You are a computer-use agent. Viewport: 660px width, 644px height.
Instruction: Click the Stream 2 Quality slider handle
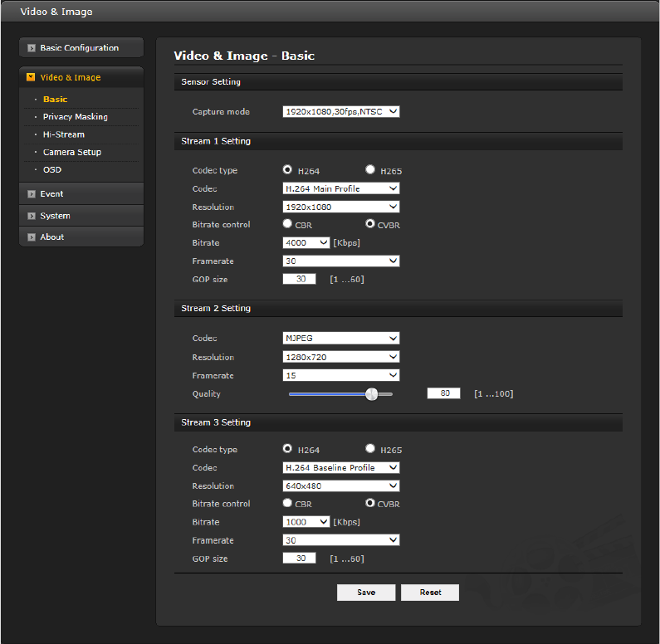[x=372, y=394]
